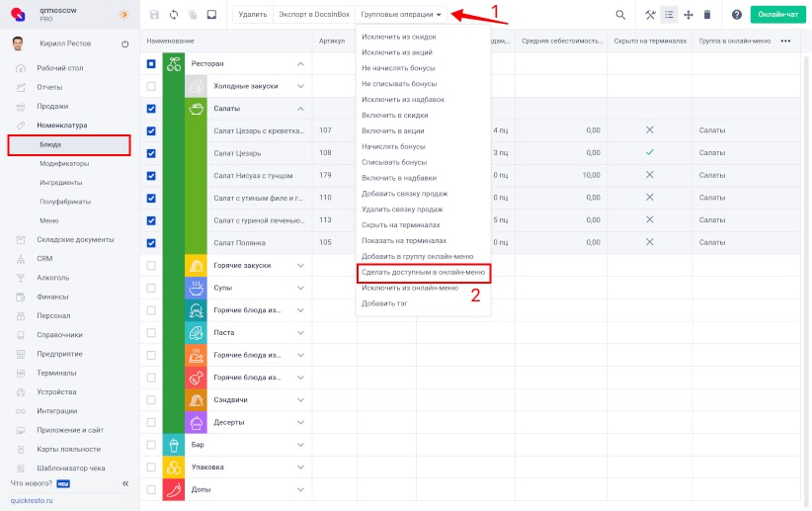This screenshot has width=812, height=511.
Task: Check the Горячие закуски checkbox
Action: [151, 265]
